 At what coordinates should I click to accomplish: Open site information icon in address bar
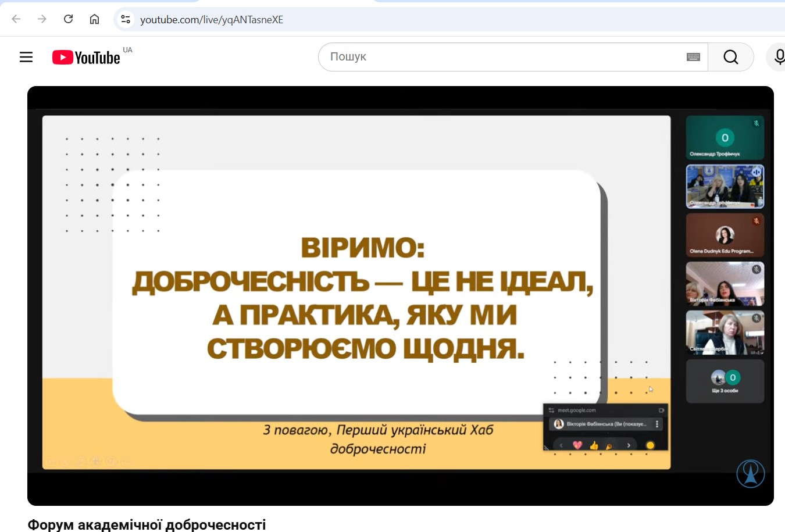(126, 19)
